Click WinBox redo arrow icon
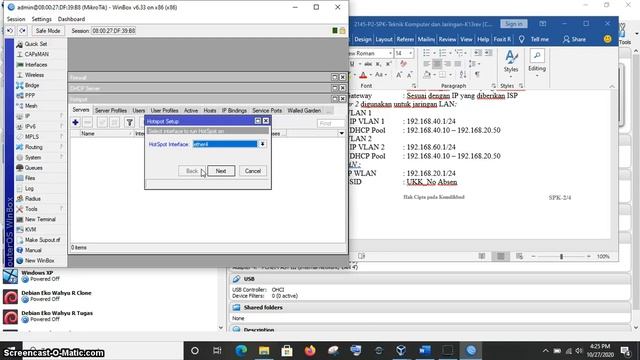Screen dimensions: 640x360 [x=22, y=31]
